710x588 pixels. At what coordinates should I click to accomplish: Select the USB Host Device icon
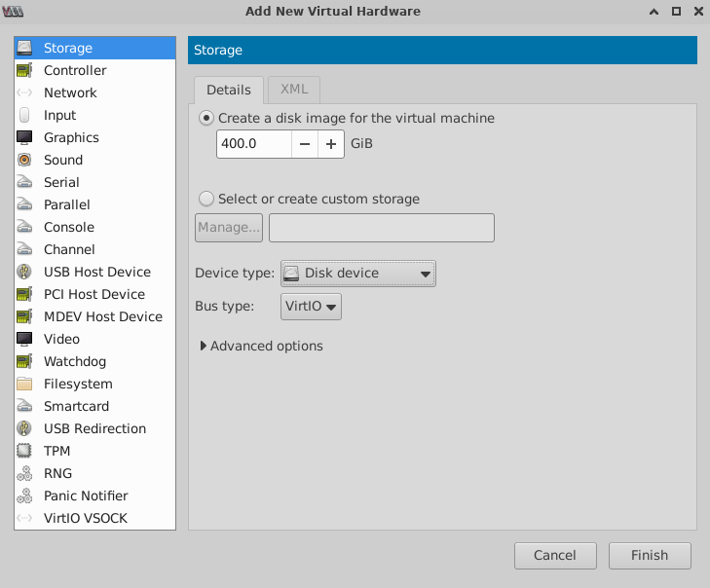click(x=25, y=272)
